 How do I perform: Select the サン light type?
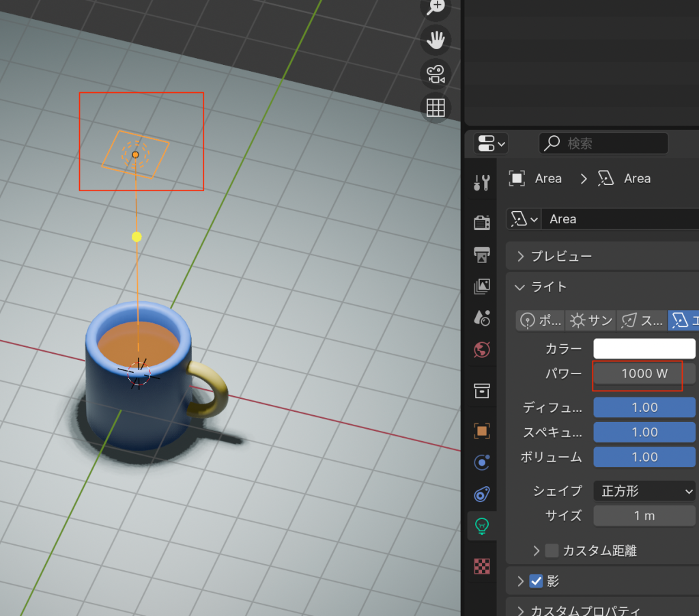(590, 320)
